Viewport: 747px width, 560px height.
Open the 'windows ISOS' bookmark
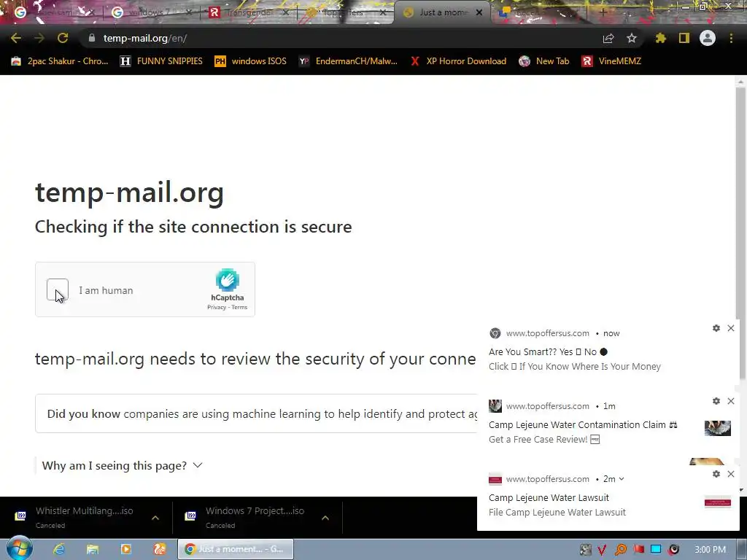point(251,61)
